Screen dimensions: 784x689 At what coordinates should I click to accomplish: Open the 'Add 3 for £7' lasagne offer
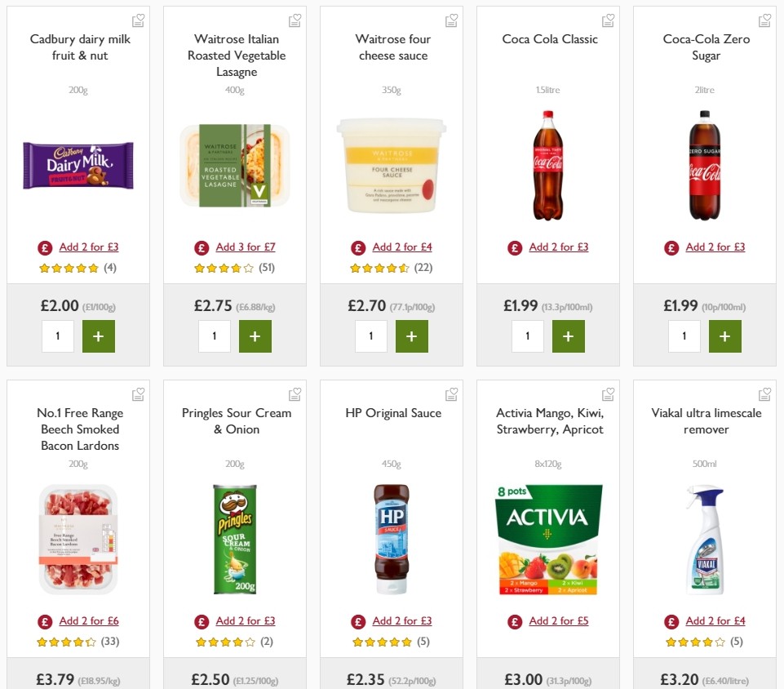click(246, 247)
